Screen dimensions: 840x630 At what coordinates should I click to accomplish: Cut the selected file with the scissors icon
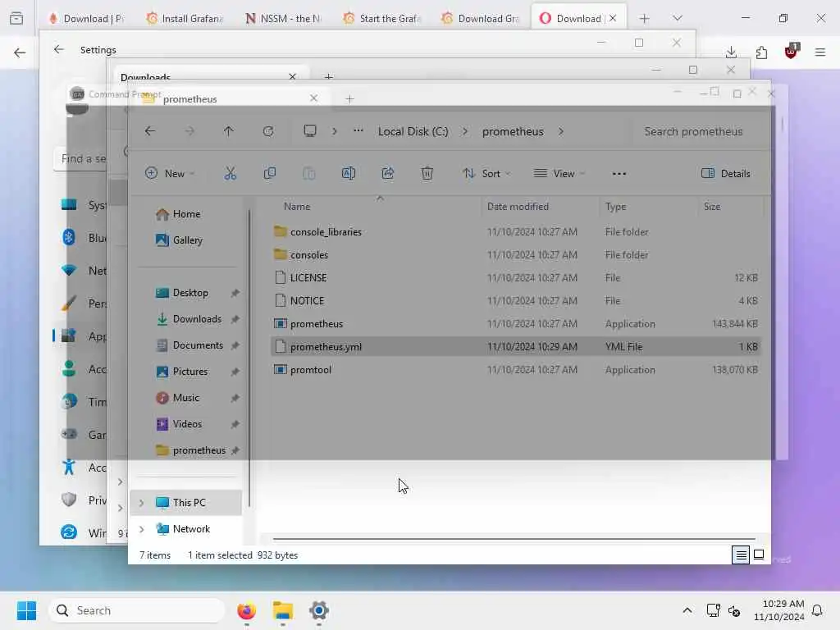point(230,174)
